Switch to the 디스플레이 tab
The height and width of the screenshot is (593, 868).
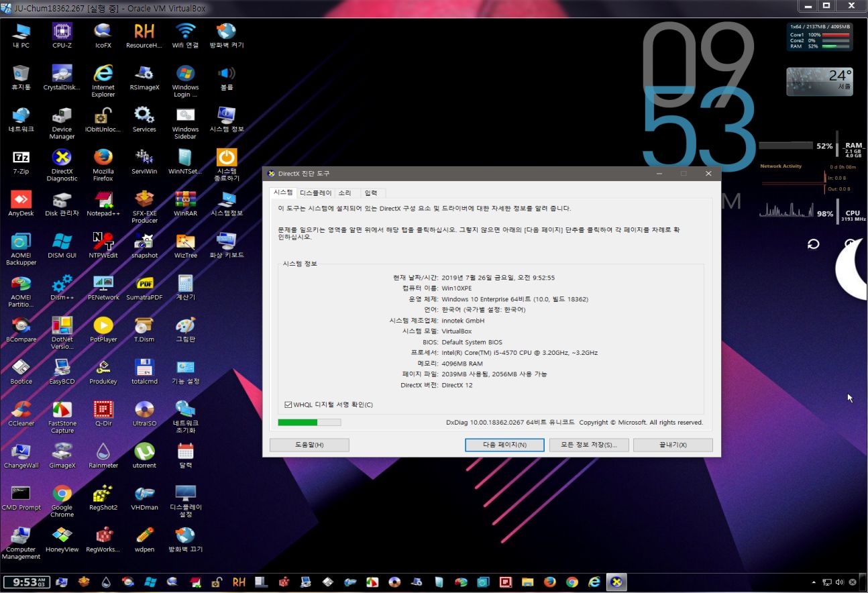pyautogui.click(x=315, y=193)
